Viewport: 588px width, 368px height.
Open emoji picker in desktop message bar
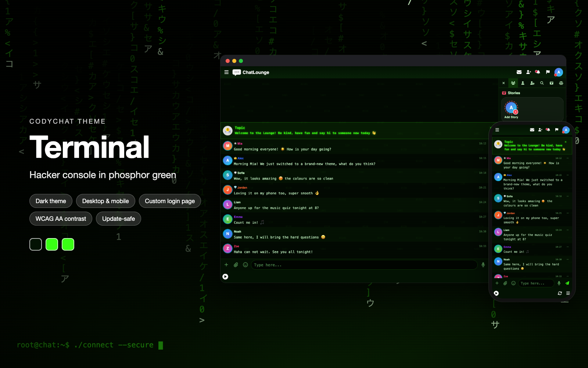245,265
